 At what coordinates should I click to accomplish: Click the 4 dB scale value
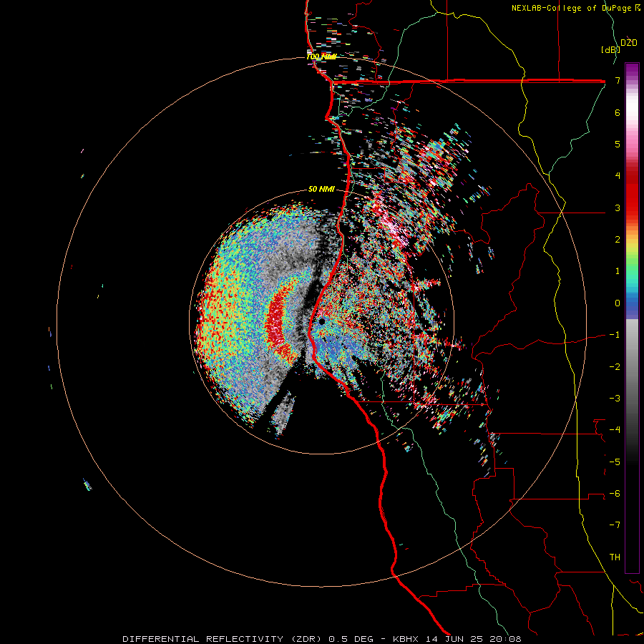pyautogui.click(x=618, y=176)
